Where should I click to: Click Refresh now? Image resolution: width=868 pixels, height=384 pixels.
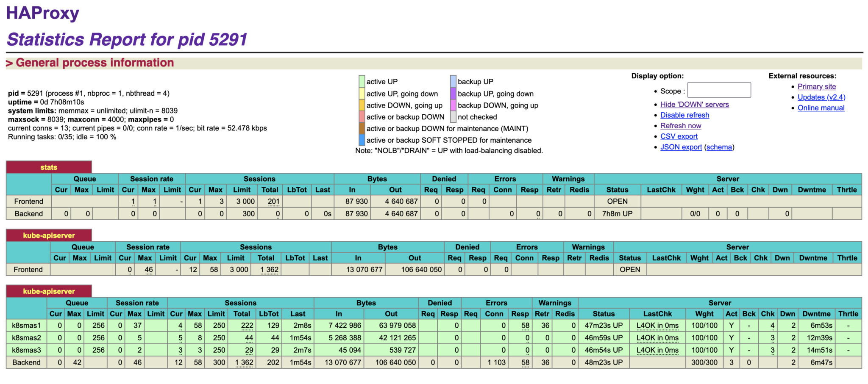tap(681, 126)
